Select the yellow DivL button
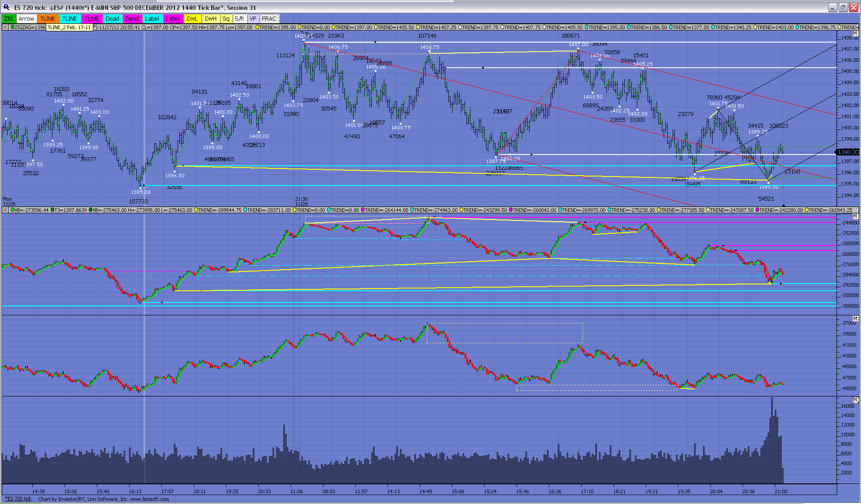 click(192, 18)
